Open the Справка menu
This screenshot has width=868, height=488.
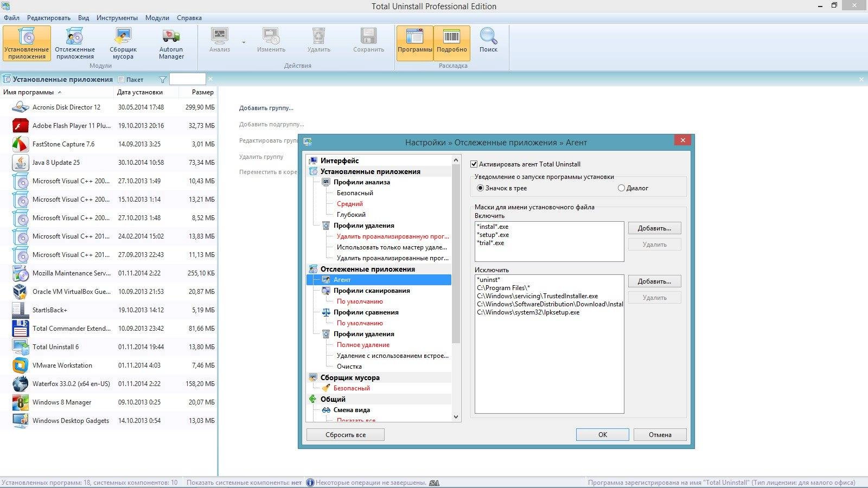(189, 18)
